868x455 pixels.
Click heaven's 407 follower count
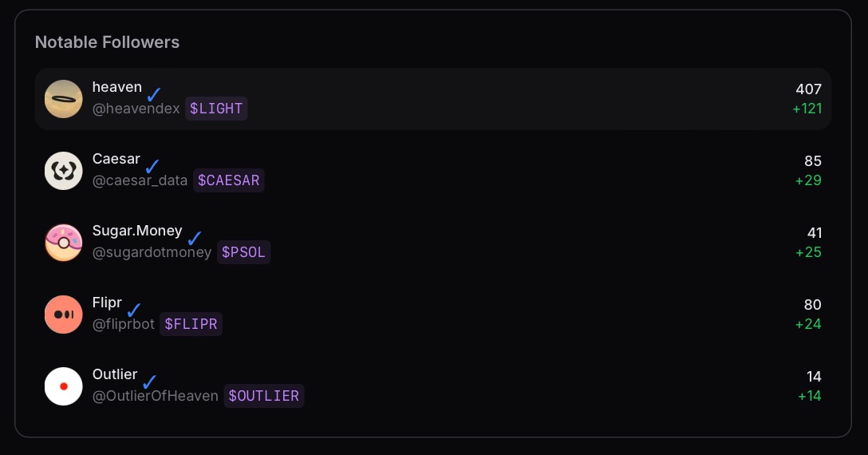(x=809, y=89)
